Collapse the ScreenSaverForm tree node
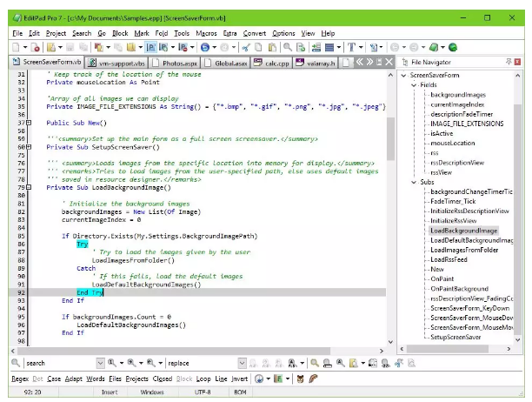This screenshot has width=532, height=402. click(x=403, y=76)
